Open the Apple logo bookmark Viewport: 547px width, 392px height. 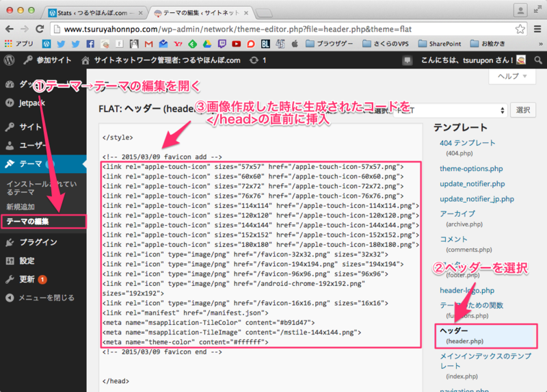click(x=295, y=44)
